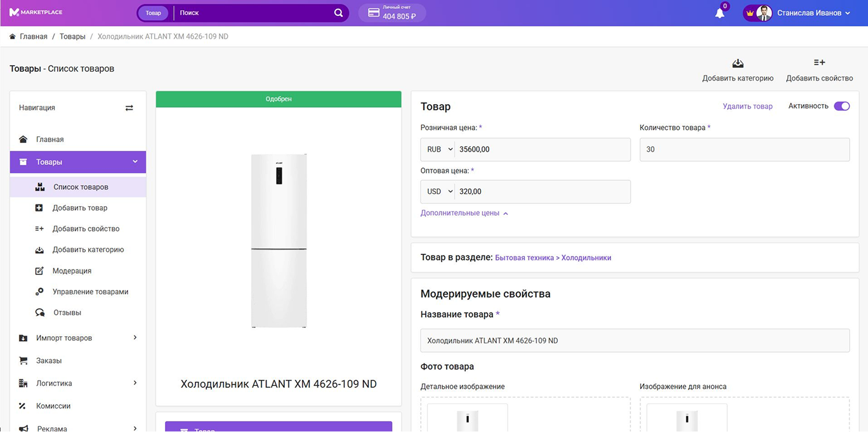
Task: Click the Отзывы chat bubble icon
Action: click(40, 313)
